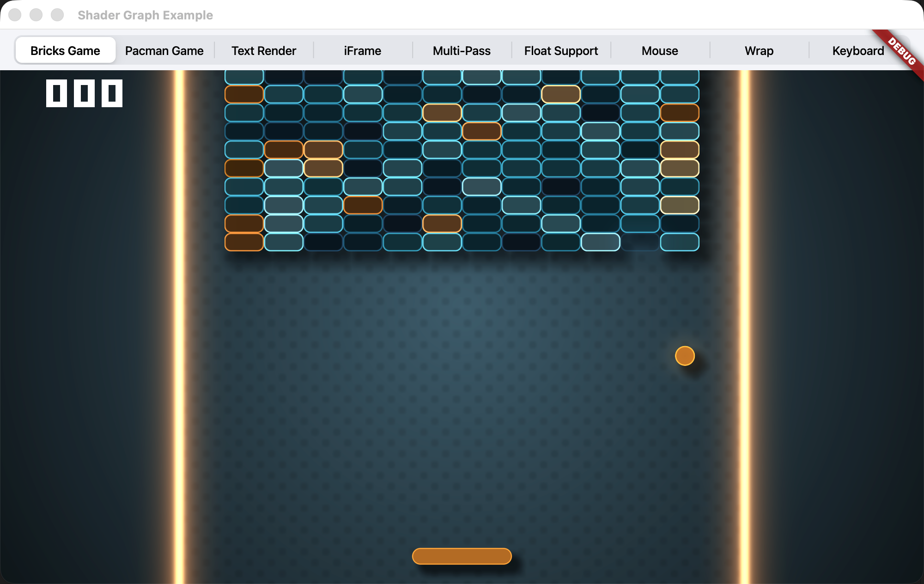Select the Wrap tab
This screenshot has height=584, width=924.
pyautogui.click(x=759, y=51)
